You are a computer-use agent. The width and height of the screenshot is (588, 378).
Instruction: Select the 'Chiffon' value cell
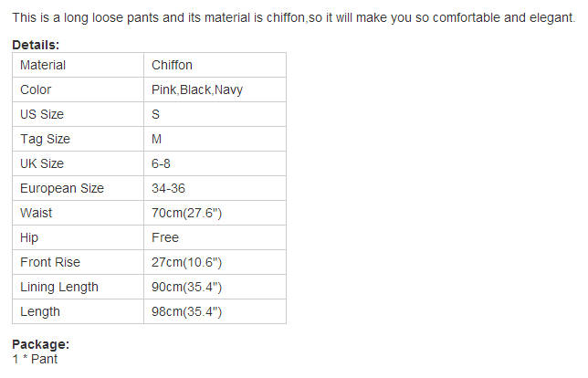(x=172, y=65)
